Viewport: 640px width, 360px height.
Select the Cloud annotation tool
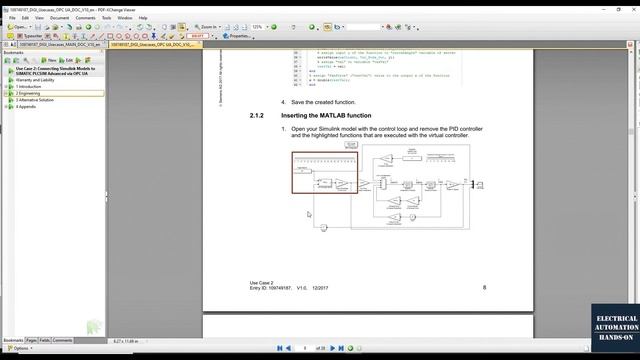pos(145,36)
